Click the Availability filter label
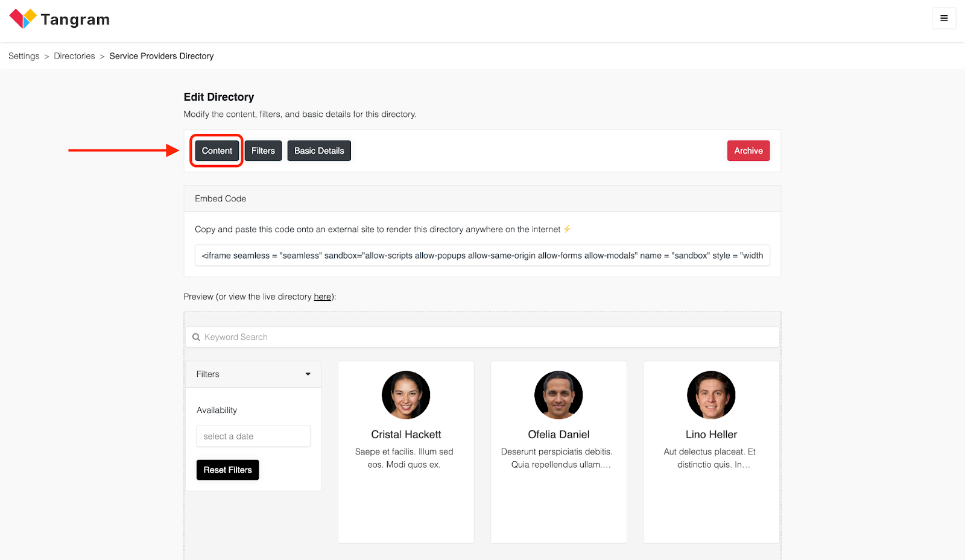Image resolution: width=965 pixels, height=560 pixels. (x=217, y=411)
